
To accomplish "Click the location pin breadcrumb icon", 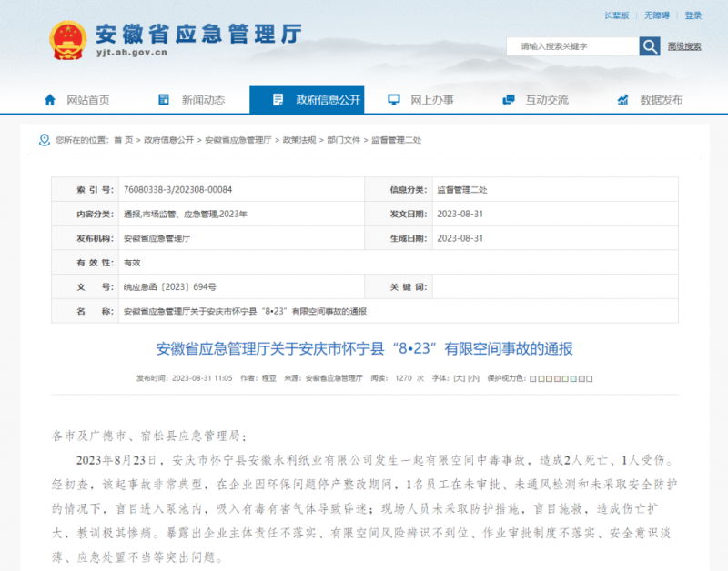I will (x=45, y=140).
